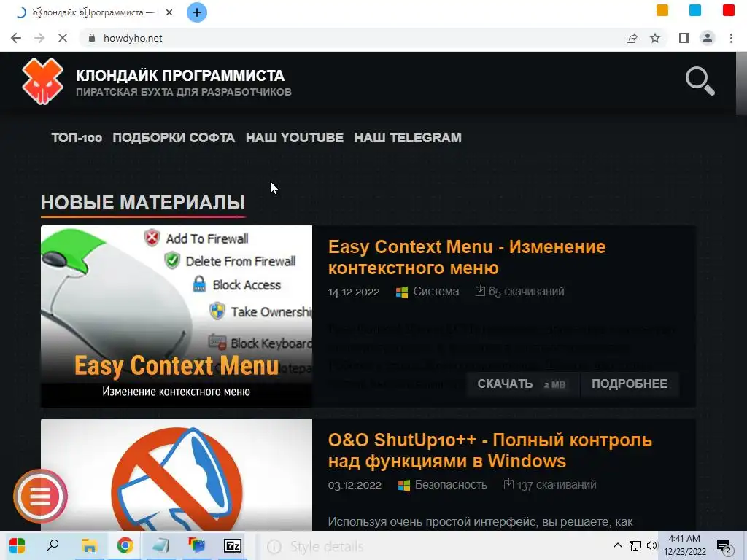747x560 pixels.
Task: Close the Клондайк Программиста tab
Action: pyautogui.click(x=169, y=12)
